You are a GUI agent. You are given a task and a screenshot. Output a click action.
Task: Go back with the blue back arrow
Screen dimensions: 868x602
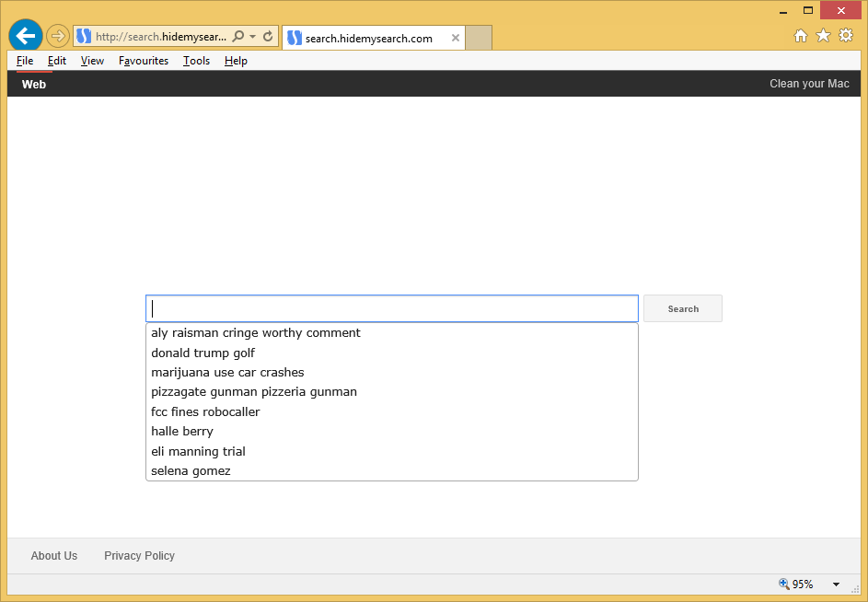26,36
